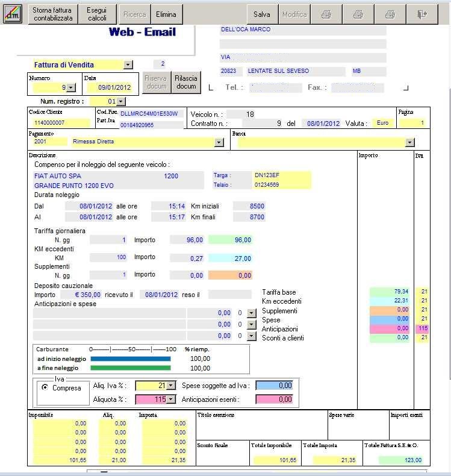Click the Km finali field 8700
Image resolution: width=451 pixels, height=476 pixels.
tap(249, 217)
